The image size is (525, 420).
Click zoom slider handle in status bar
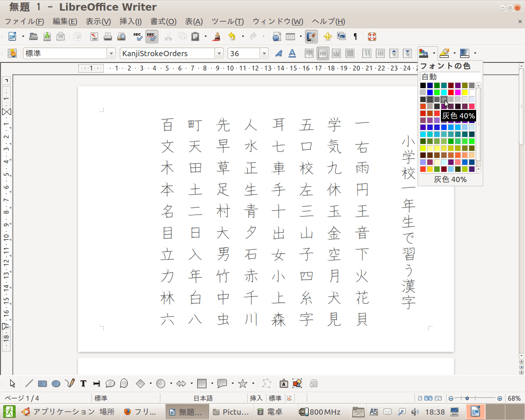click(467, 398)
